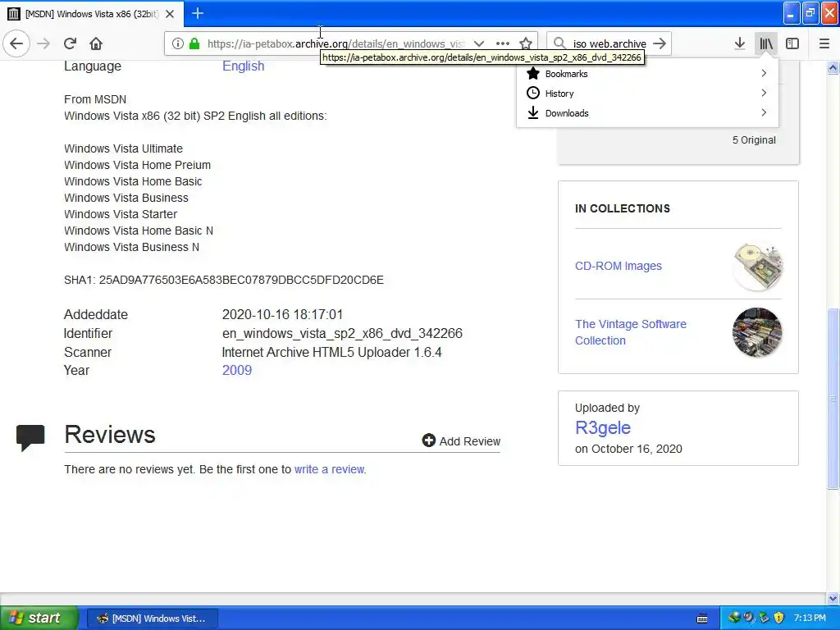840x630 pixels.
Task: Click the Windows Vista Home Preium line
Action: pos(137,165)
